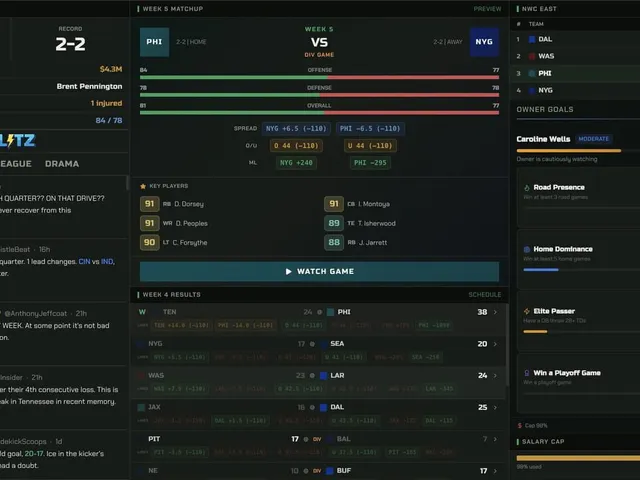
Task: Click the DAL team icon in standings
Action: 532,39
